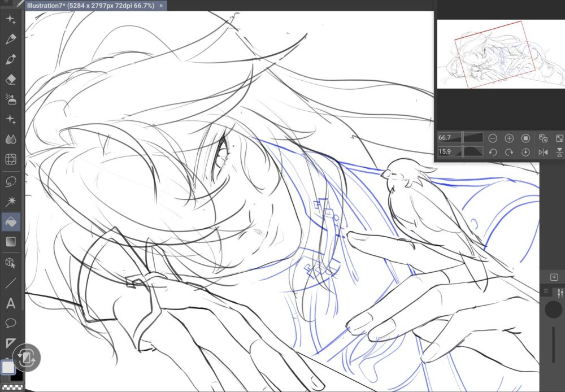
Task: Select the Blend tool
Action: click(11, 139)
